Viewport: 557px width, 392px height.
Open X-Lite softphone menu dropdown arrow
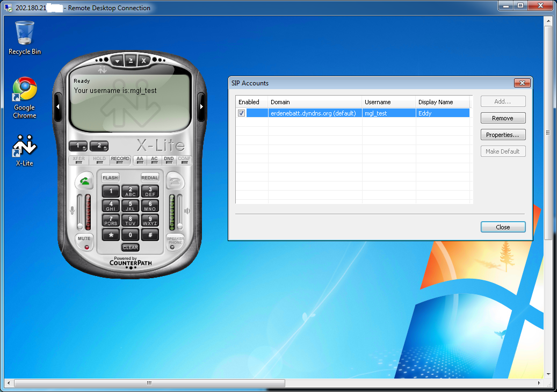pos(117,61)
